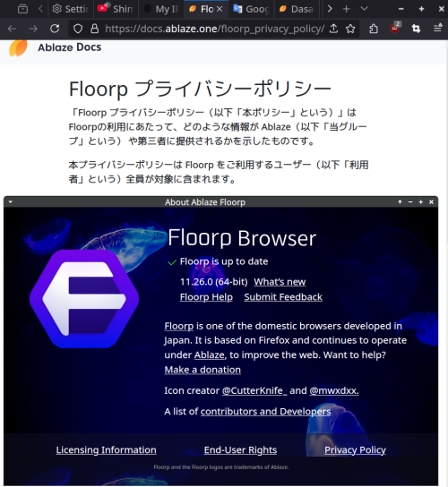Bookmark this page with star icon
This screenshot has height=487, width=448.
coord(350,29)
